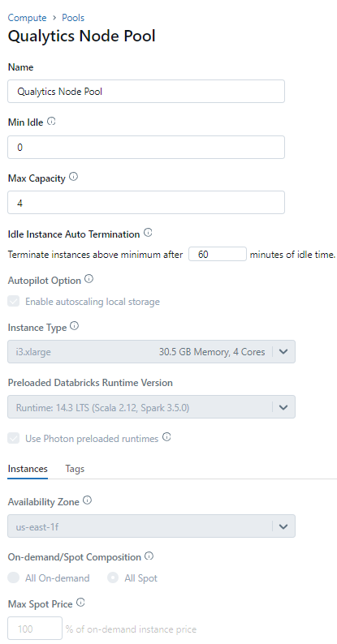Show Idle Instance Auto Termination info icon
Viewport: 337px width, 644px height.
pos(148,233)
